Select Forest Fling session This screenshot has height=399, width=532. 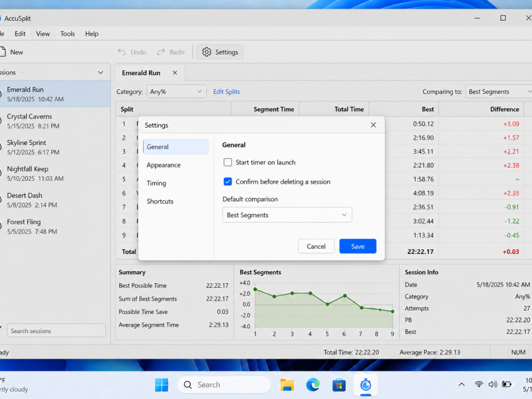(x=55, y=226)
